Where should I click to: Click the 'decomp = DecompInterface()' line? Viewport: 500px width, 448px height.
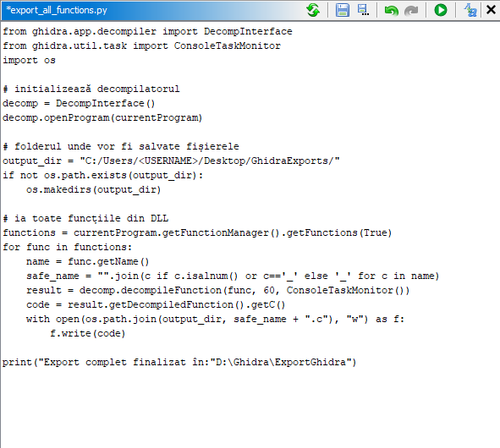point(79,103)
